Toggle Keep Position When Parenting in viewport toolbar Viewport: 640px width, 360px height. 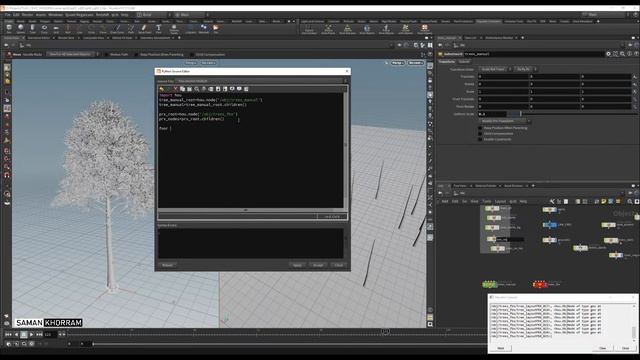pos(137,54)
